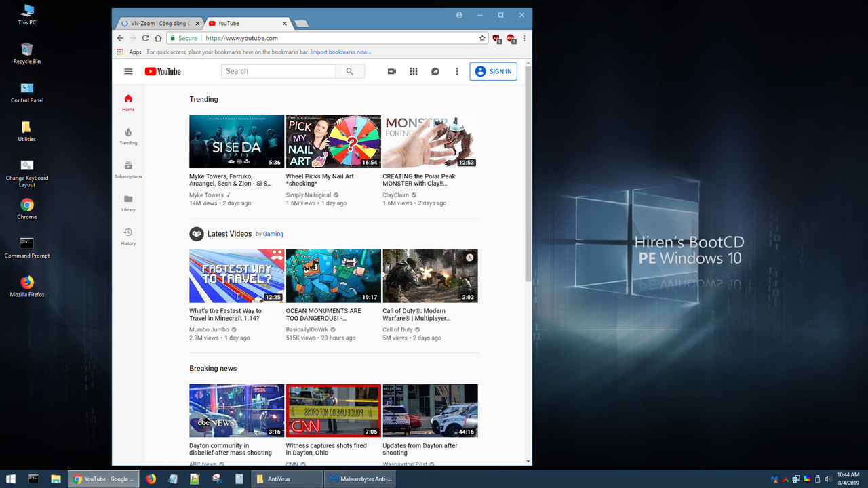This screenshot has height=488, width=868.
Task: Click Import bookmarks now link
Action: (x=341, y=52)
